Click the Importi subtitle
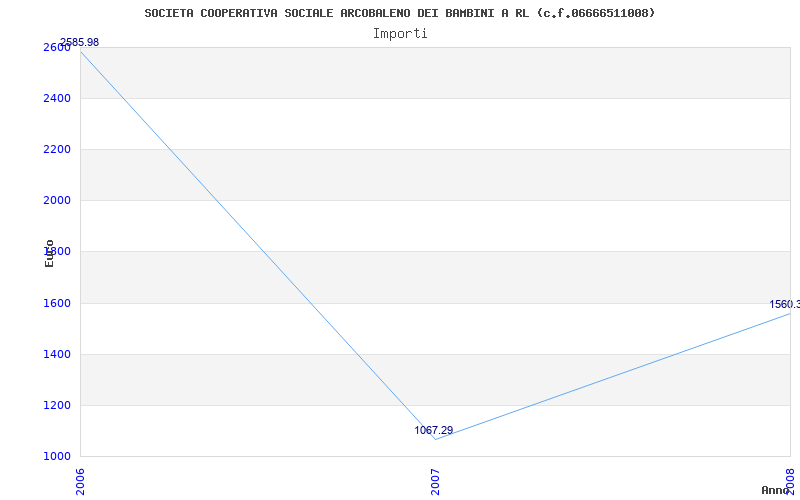The width and height of the screenshot is (800, 500). click(x=399, y=34)
